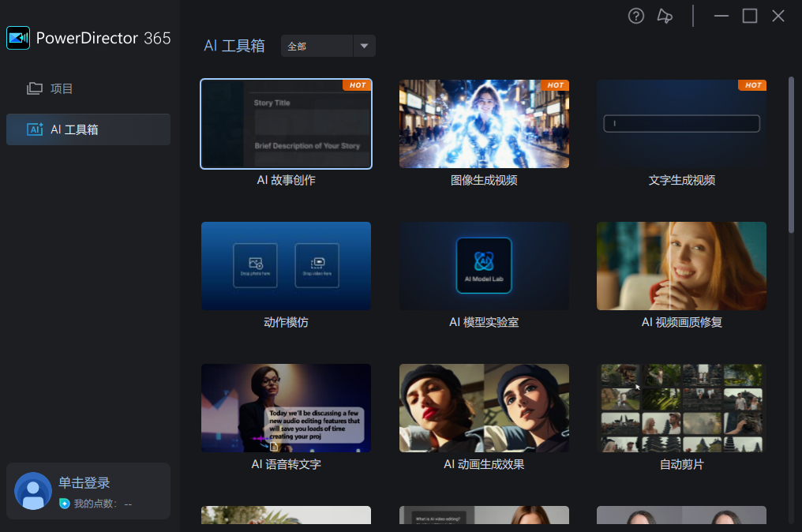Open the AI 语音转字 tool

point(286,408)
